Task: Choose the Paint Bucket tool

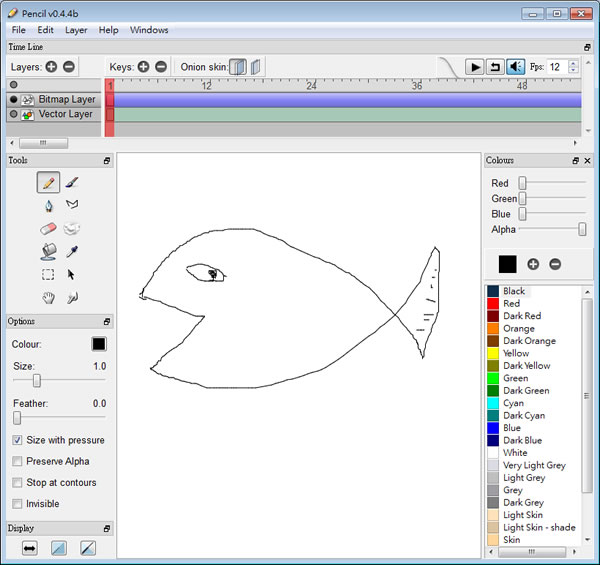Action: [48, 251]
